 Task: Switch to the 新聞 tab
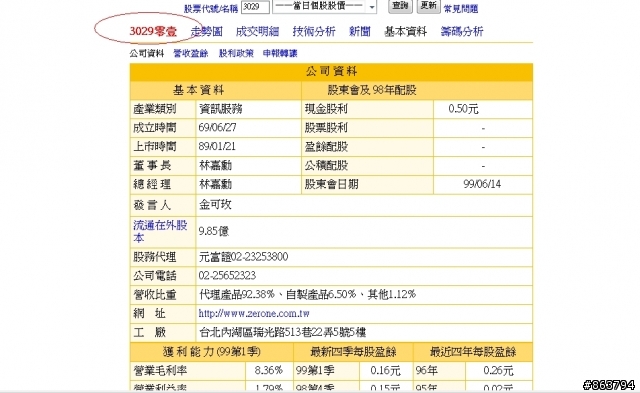click(x=360, y=31)
